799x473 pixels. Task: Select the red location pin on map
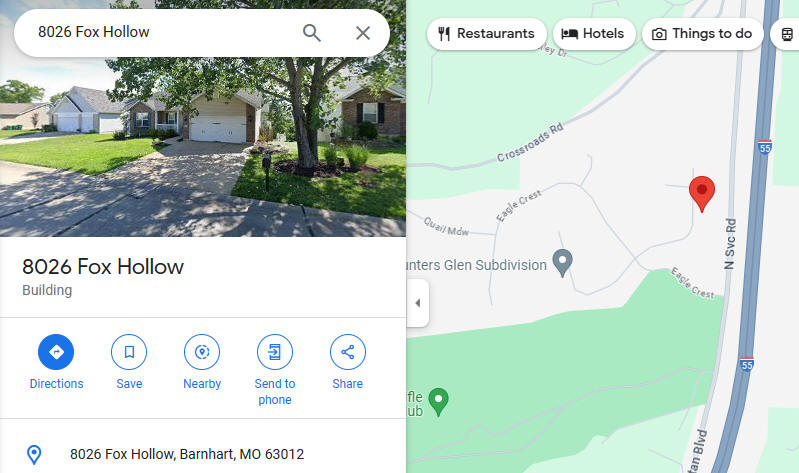[702, 193]
